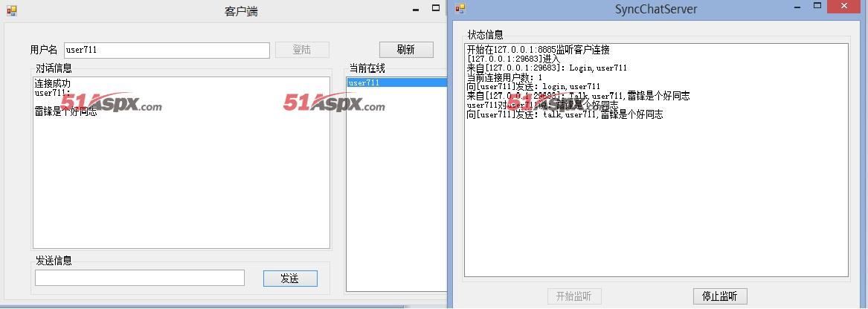Viewport: 868px width, 309px height.
Task: Click the SyncChatServer title bar text
Action: 656,10
